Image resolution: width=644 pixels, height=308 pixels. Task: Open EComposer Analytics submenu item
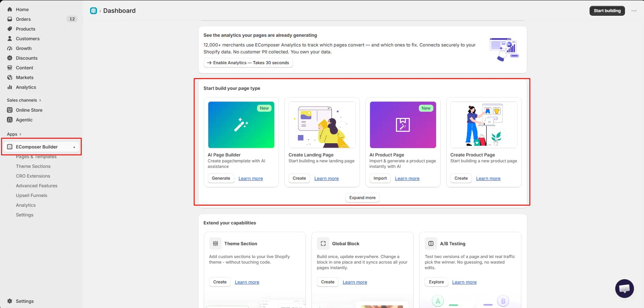26,205
